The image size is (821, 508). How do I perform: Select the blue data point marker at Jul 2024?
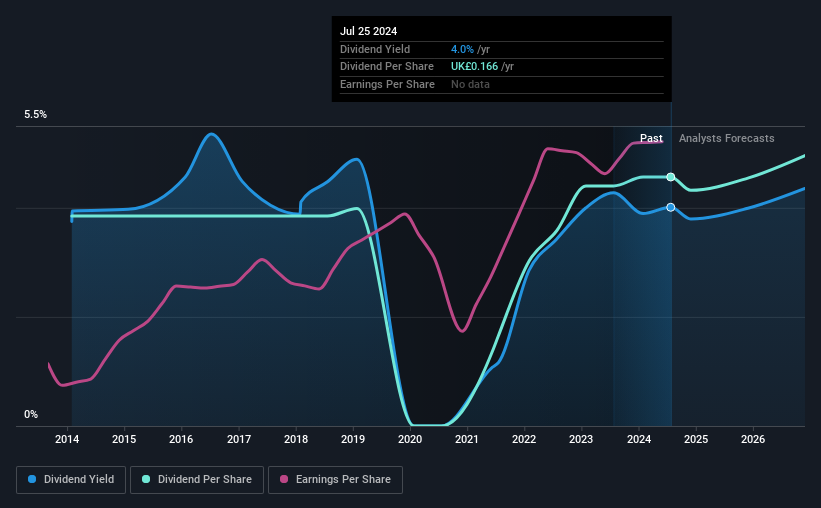point(671,207)
